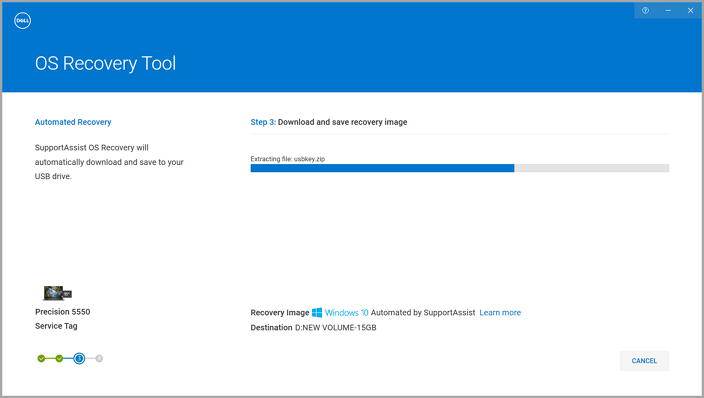Select the first completed step indicator

point(41,358)
